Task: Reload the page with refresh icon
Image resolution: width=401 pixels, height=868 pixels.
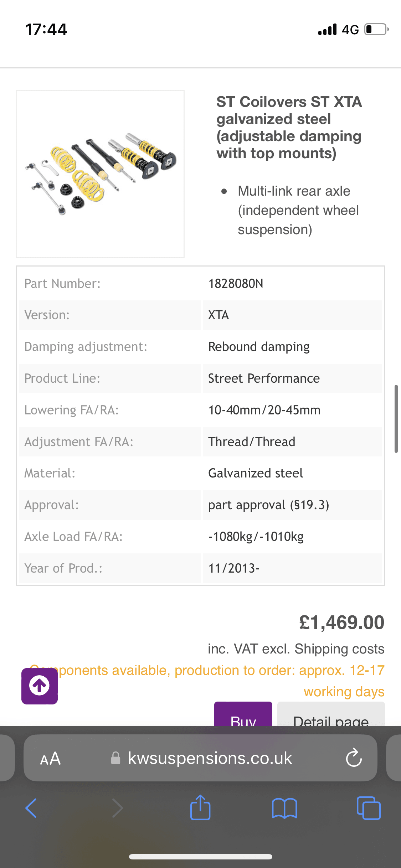Action: 354,758
